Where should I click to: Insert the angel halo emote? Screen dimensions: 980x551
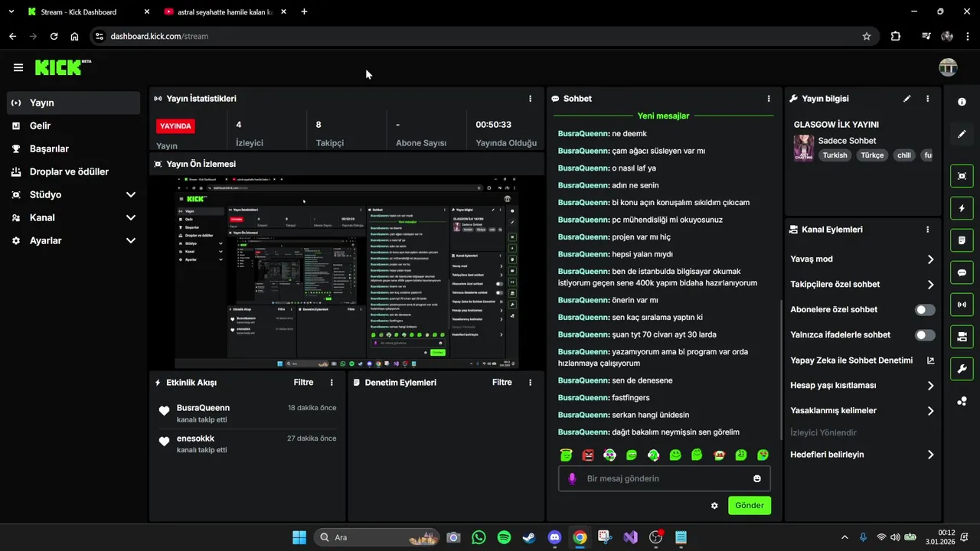pyautogui.click(x=566, y=455)
